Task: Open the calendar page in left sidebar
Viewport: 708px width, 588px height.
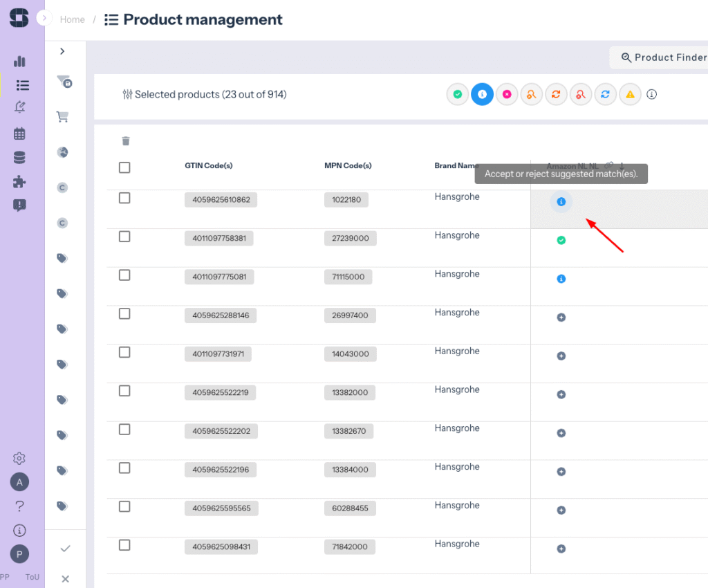Action: 19,134
